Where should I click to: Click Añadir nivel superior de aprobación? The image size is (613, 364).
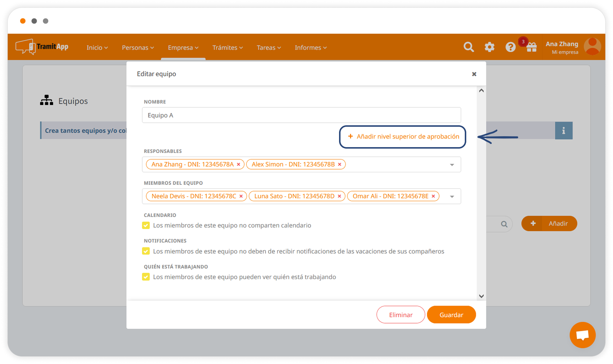click(x=404, y=136)
